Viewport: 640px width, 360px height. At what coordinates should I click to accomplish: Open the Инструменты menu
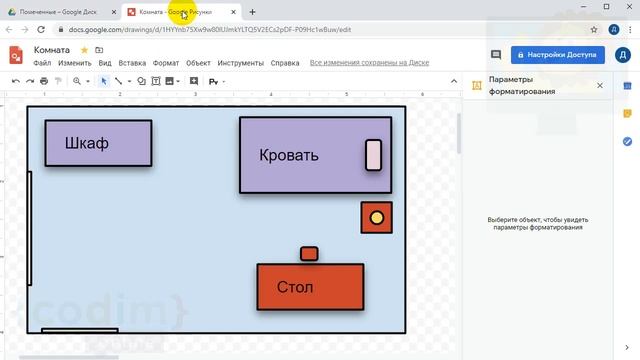tap(240, 63)
